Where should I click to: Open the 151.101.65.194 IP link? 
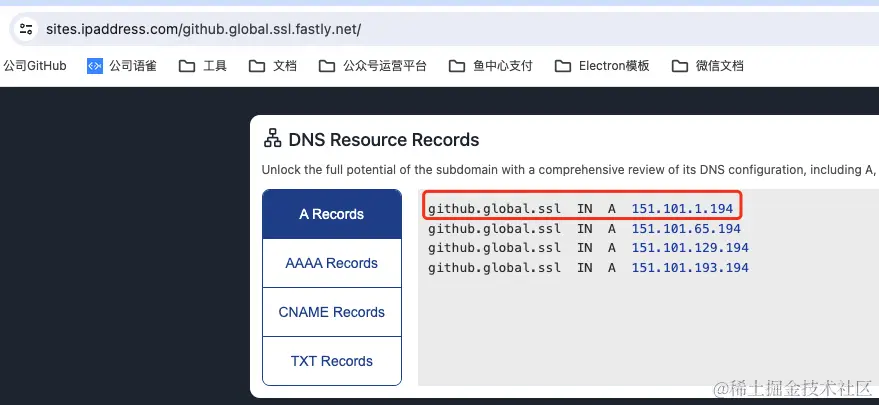[x=686, y=229]
